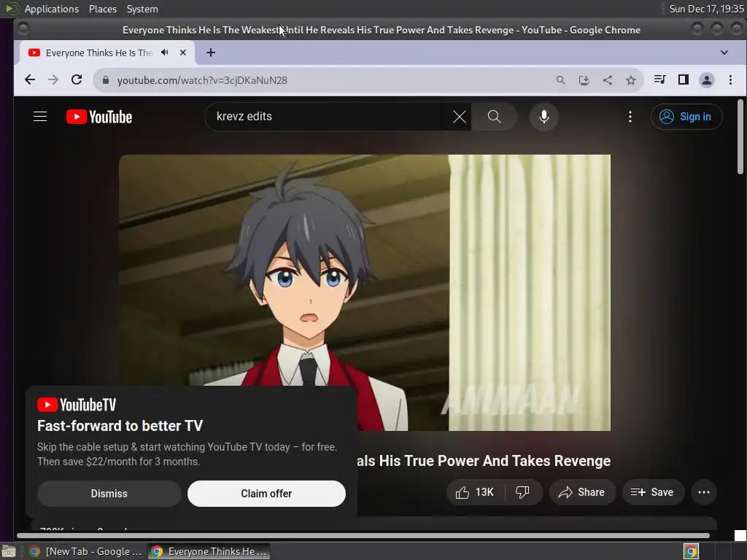The height and width of the screenshot is (560, 747).
Task: Open a new tab with the plus button
Action: (x=211, y=52)
